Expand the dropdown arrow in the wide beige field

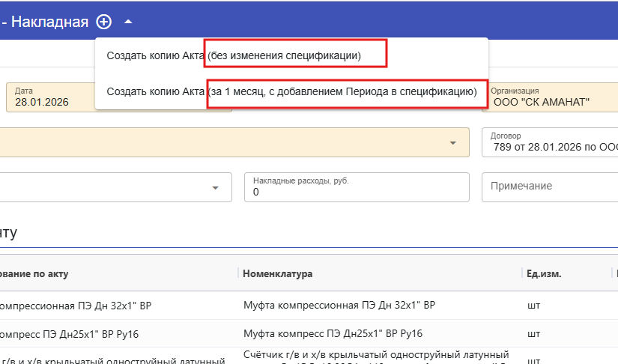(453, 143)
